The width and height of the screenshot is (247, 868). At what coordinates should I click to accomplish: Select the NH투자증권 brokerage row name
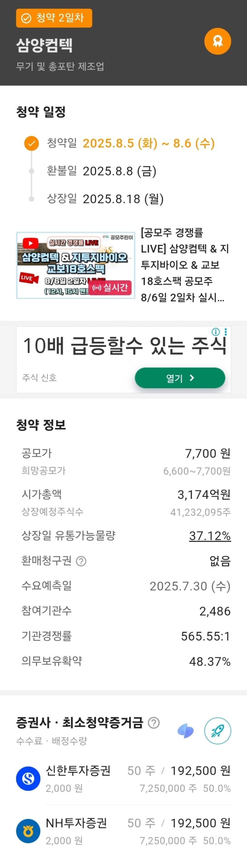pyautogui.click(x=77, y=823)
